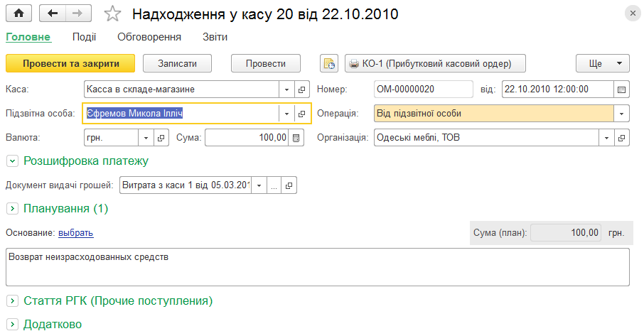
Task: Click Каса field Касса в складе-магазине
Action: click(181, 90)
